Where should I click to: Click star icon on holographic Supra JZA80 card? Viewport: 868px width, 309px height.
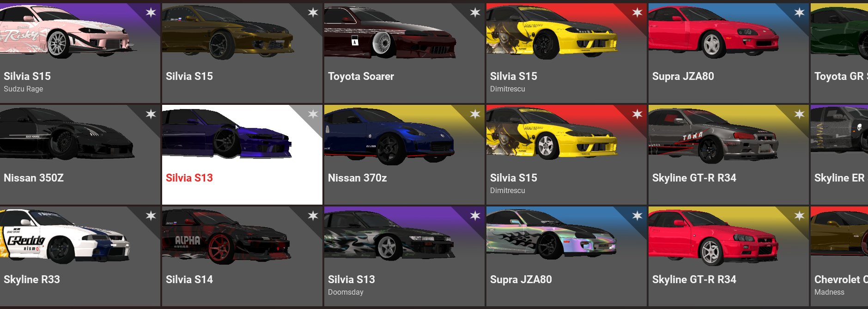637,216
